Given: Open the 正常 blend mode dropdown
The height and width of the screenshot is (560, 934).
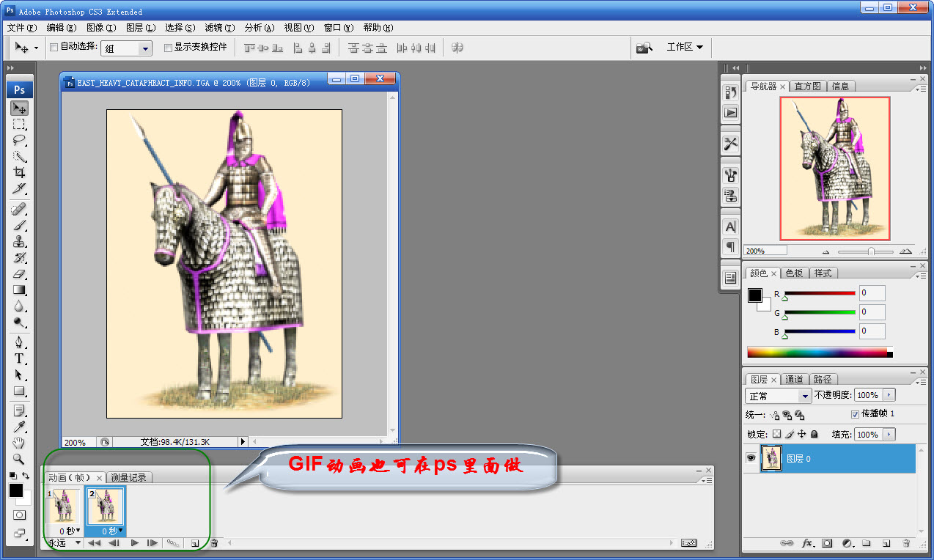Looking at the screenshot, I should [778, 396].
